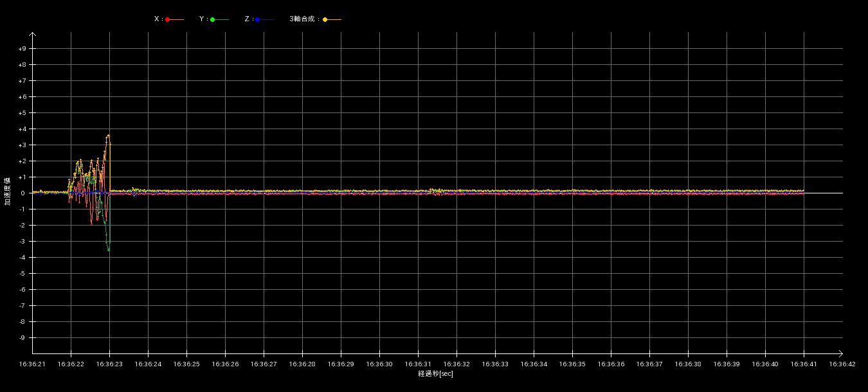Click the red X series legend marker
This screenshot has width=868, height=392.
168,20
